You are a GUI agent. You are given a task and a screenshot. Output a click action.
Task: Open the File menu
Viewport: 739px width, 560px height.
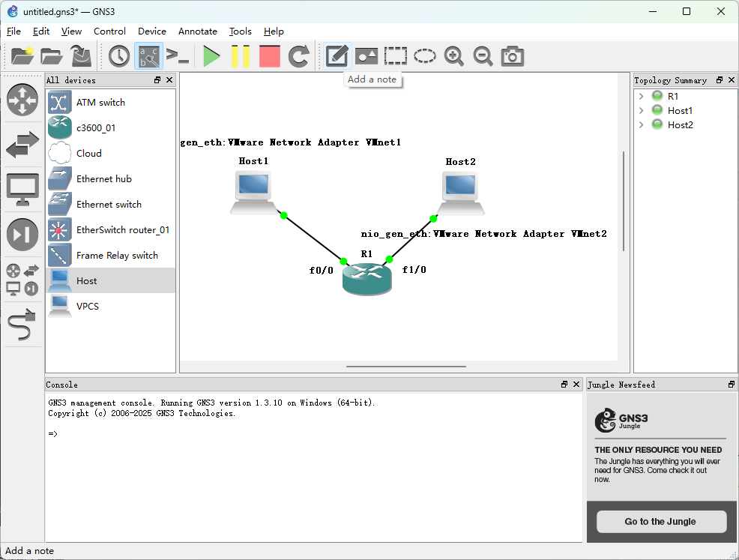click(13, 31)
